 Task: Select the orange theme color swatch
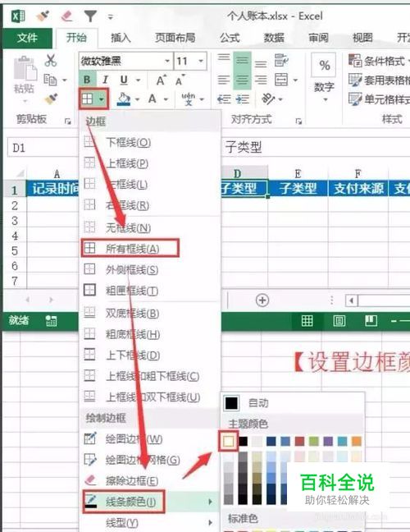coord(357,441)
